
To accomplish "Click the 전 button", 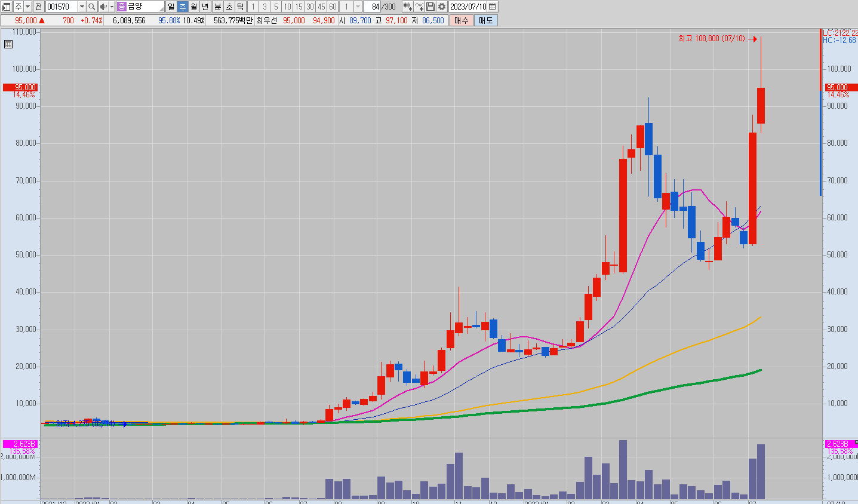I will pyautogui.click(x=38, y=7).
